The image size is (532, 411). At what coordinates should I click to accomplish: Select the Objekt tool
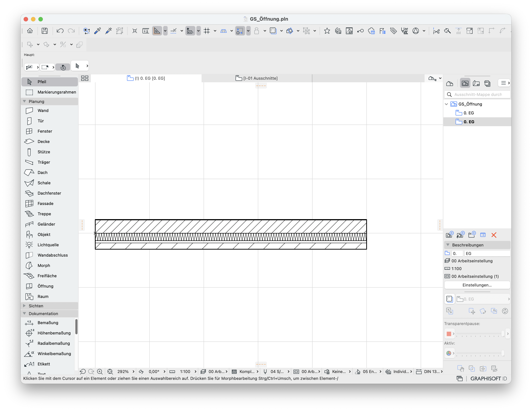pos(49,234)
